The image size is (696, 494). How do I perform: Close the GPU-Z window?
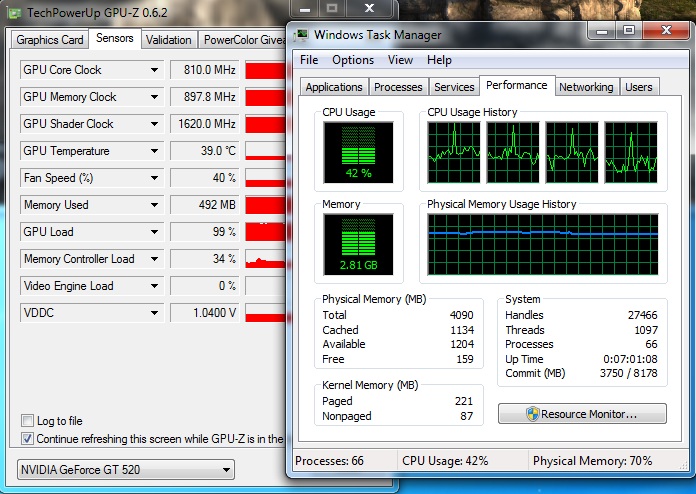[x=369, y=8]
